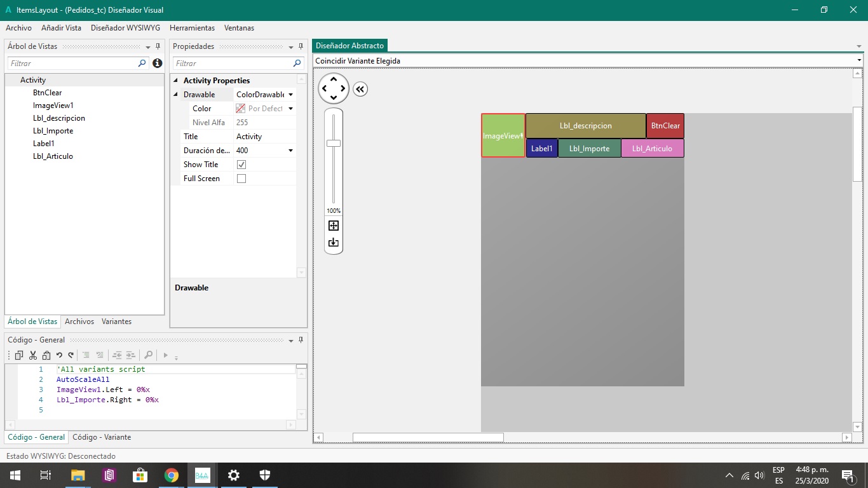Open Propiedades panel options arrow
Image resolution: width=868 pixels, height=488 pixels.
pyautogui.click(x=291, y=47)
